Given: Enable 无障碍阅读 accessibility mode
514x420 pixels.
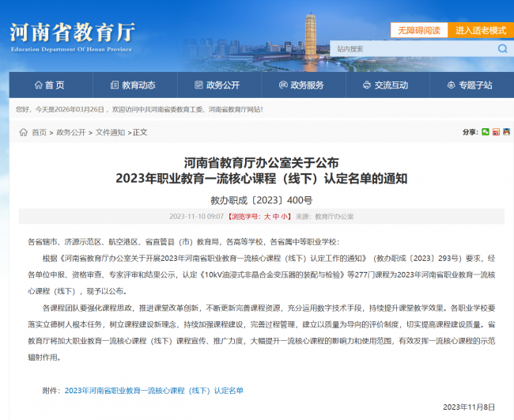Looking at the screenshot, I should 418,30.
